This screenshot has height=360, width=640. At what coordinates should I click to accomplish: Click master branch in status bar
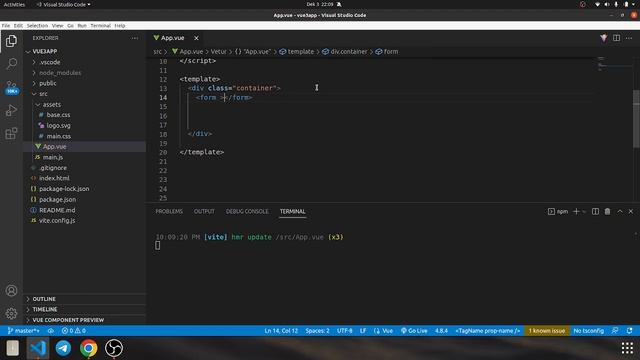(24, 331)
